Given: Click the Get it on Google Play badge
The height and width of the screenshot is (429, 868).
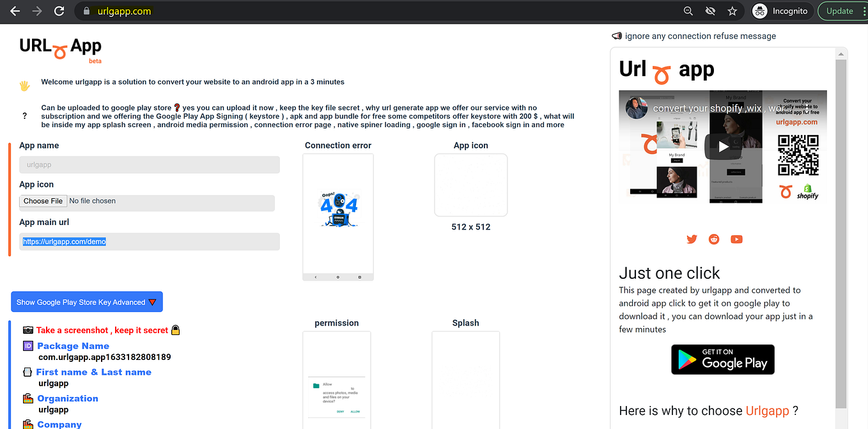Looking at the screenshot, I should click(x=722, y=359).
